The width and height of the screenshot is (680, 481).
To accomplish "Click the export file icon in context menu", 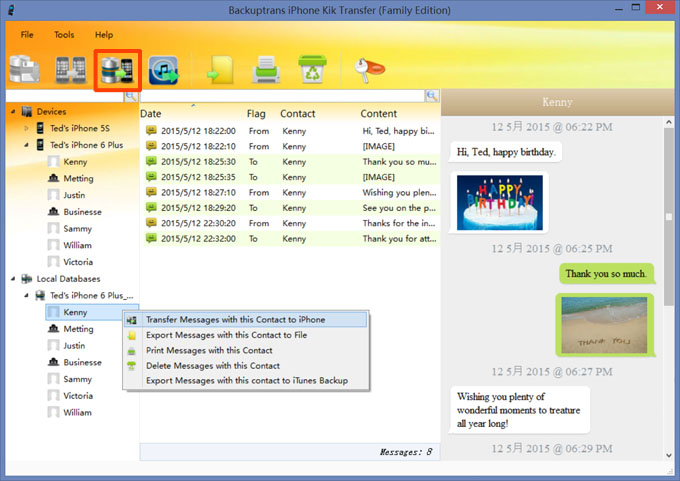I will (131, 335).
